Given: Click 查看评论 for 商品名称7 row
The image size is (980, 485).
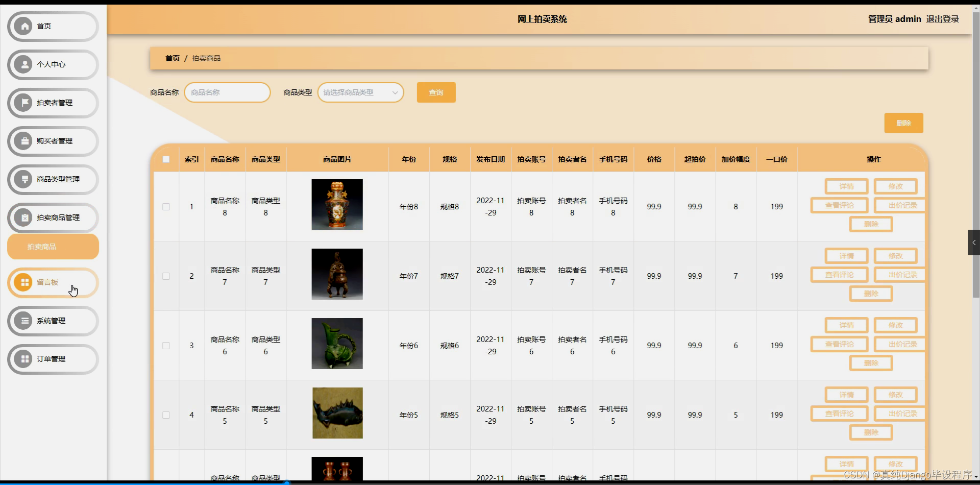Looking at the screenshot, I should coord(839,275).
